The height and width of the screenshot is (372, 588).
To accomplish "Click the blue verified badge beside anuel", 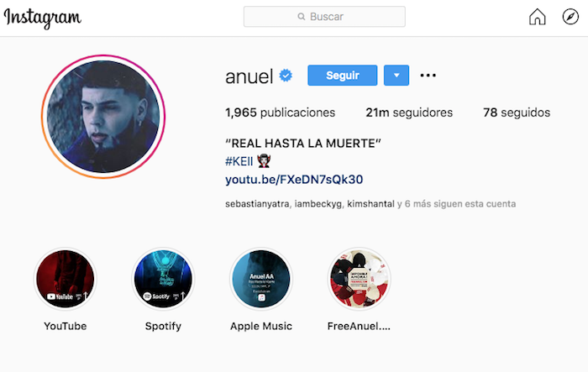I will [286, 76].
